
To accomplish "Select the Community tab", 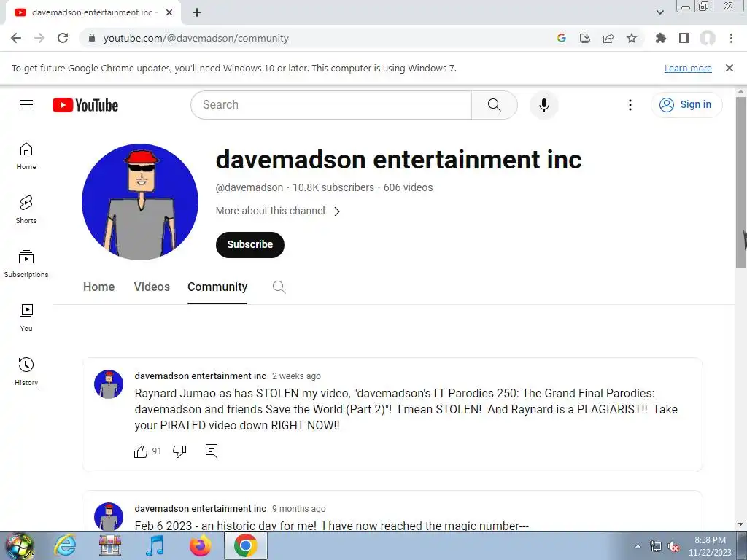I will [217, 287].
